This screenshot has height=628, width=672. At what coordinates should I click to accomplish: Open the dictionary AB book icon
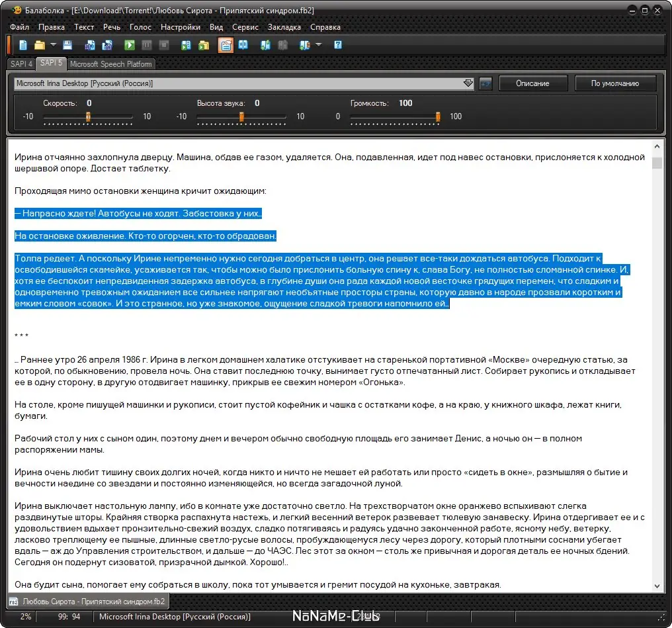243,45
